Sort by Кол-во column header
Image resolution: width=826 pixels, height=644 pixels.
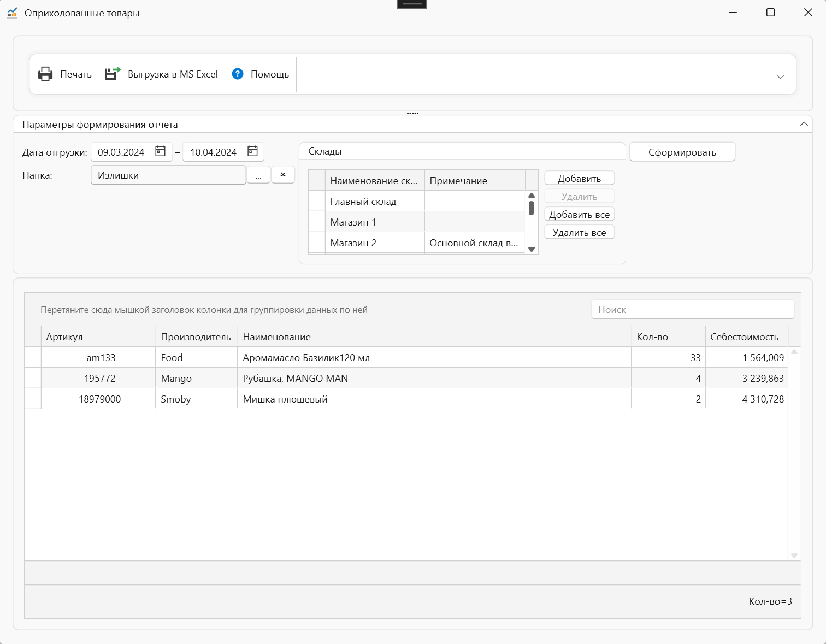click(x=669, y=336)
